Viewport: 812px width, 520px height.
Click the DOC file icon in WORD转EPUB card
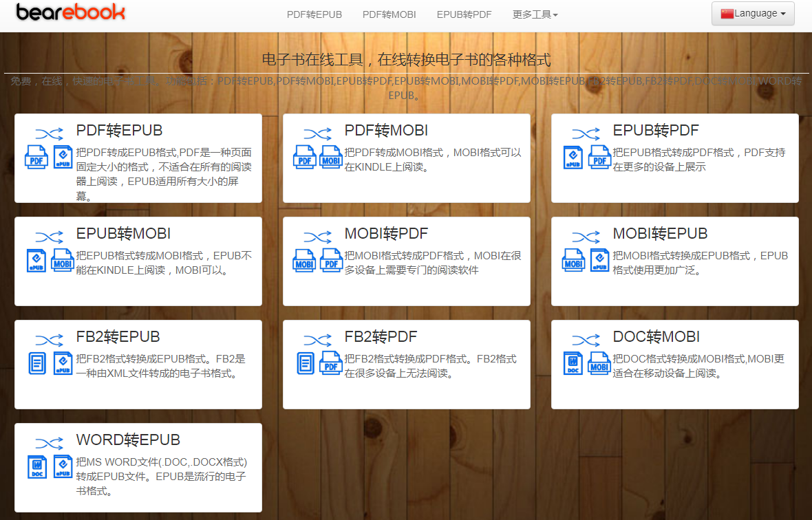pyautogui.click(x=36, y=466)
